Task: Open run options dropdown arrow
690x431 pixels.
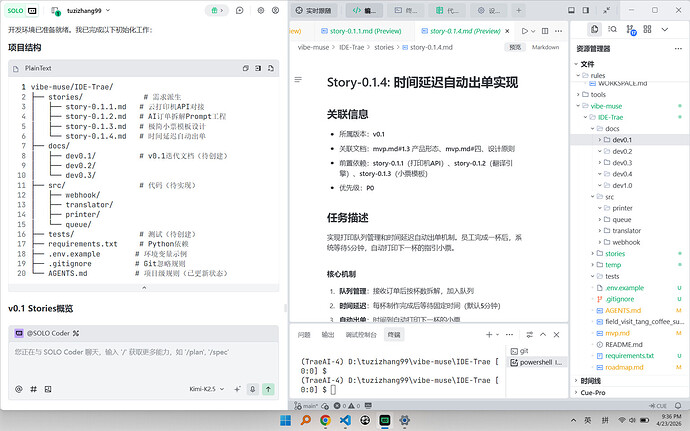Action: click(x=533, y=31)
